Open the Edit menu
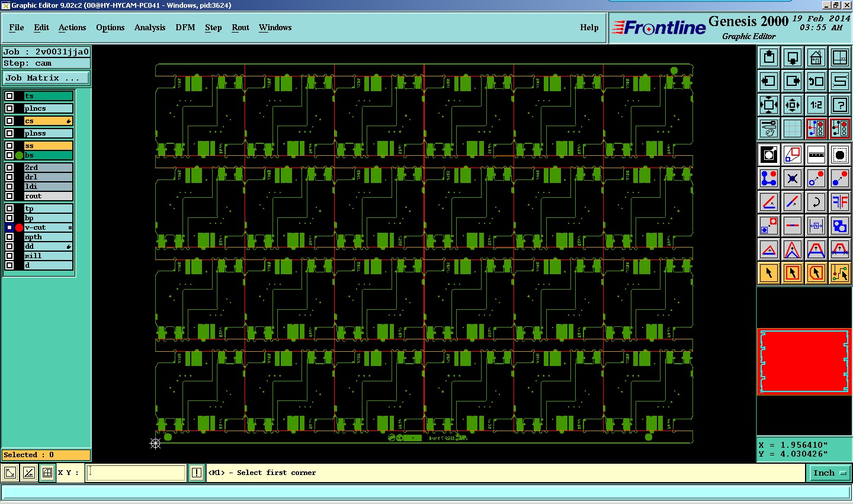The height and width of the screenshot is (504, 853). tap(41, 27)
